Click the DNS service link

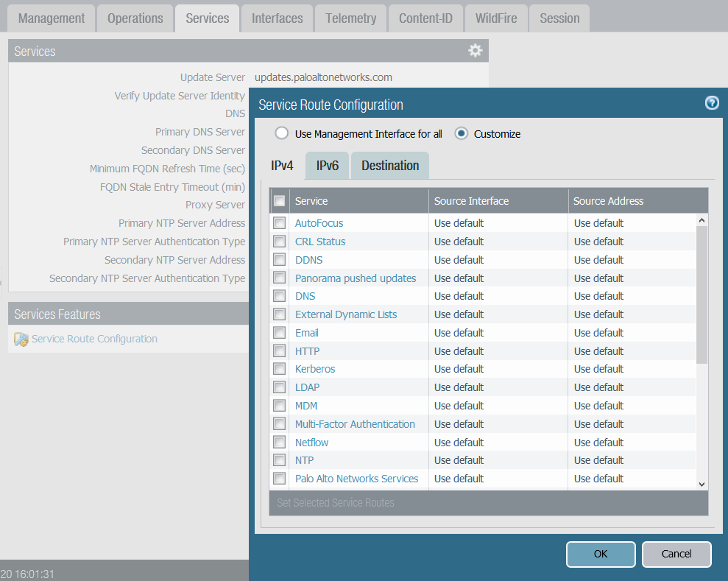click(x=305, y=296)
